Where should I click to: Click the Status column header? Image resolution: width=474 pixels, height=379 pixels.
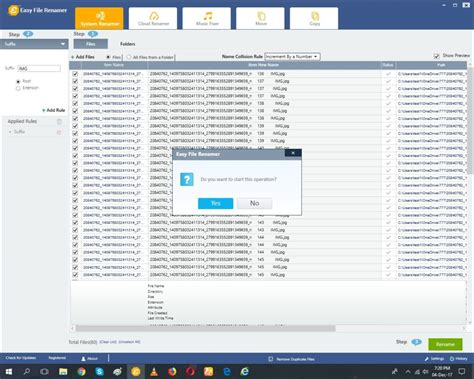tap(388, 65)
